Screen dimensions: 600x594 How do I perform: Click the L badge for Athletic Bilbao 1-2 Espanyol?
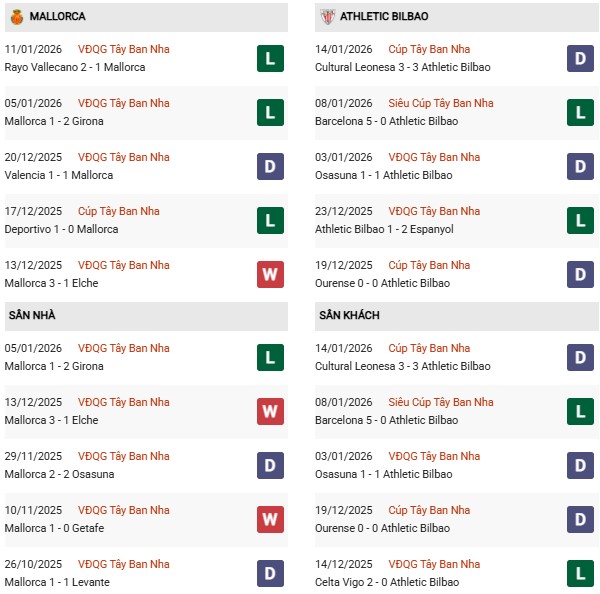point(580,221)
